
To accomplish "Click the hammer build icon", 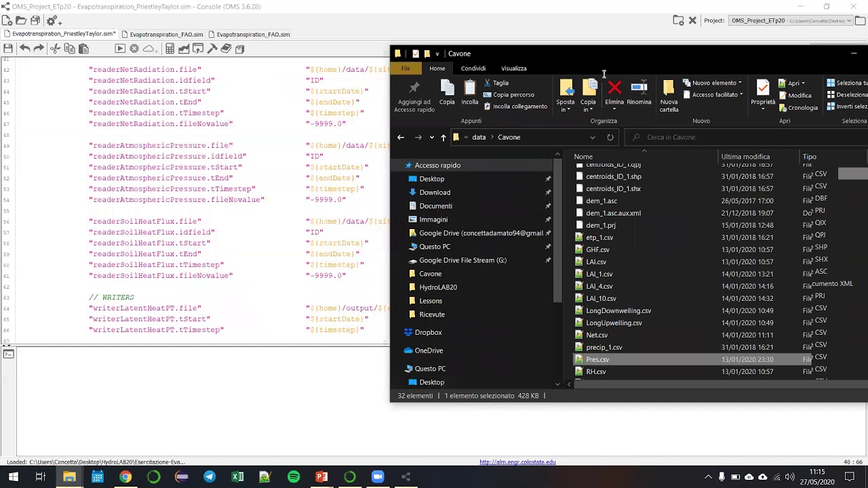I will click(x=212, y=49).
